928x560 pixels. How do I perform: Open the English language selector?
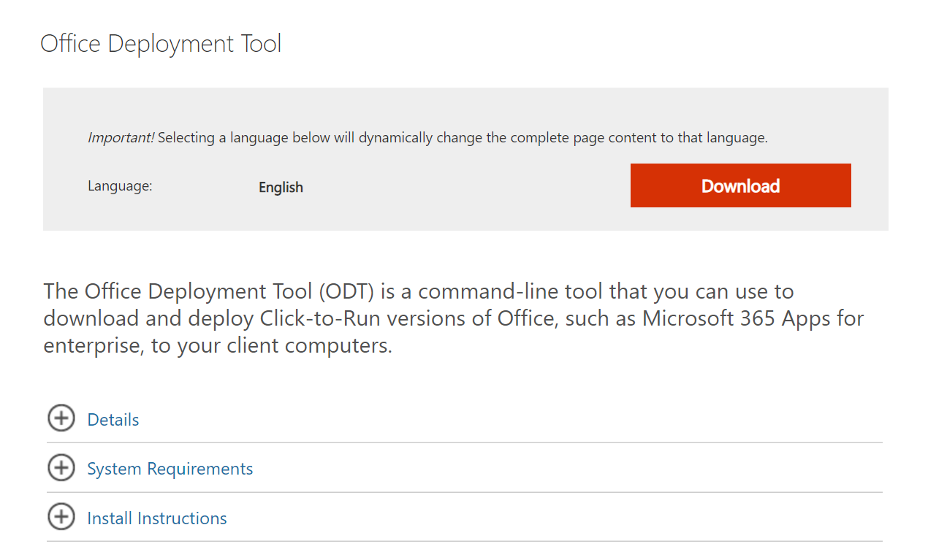point(281,187)
